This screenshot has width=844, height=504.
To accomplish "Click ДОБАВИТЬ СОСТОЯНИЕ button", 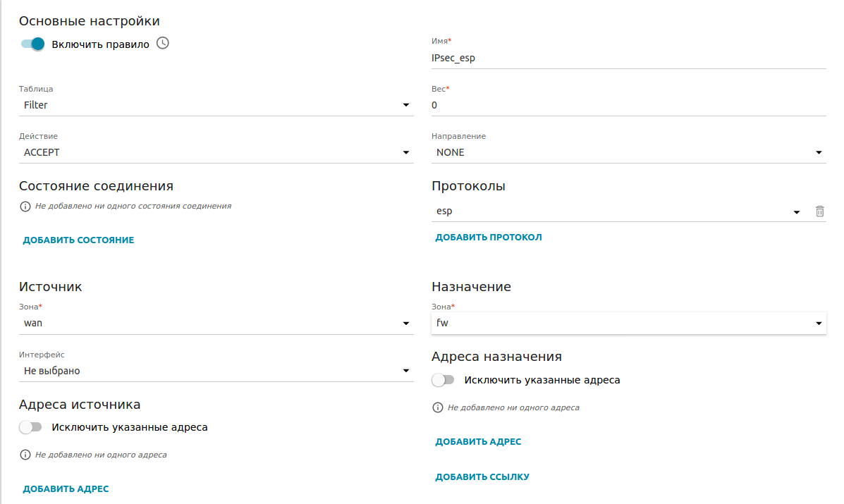I will (x=78, y=240).
